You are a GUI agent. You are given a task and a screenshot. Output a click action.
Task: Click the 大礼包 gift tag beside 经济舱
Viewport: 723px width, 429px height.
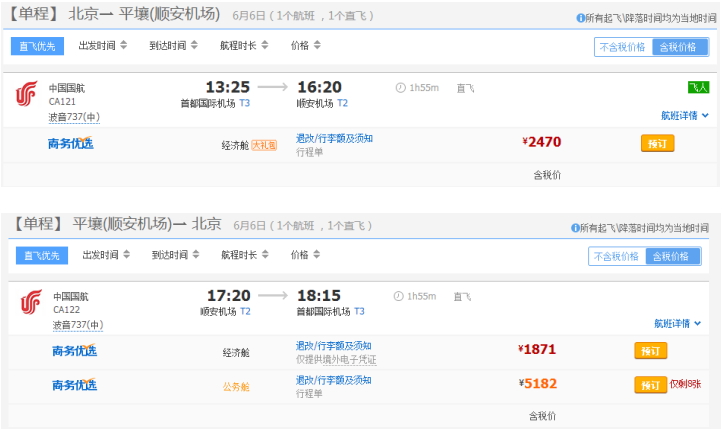coord(264,145)
